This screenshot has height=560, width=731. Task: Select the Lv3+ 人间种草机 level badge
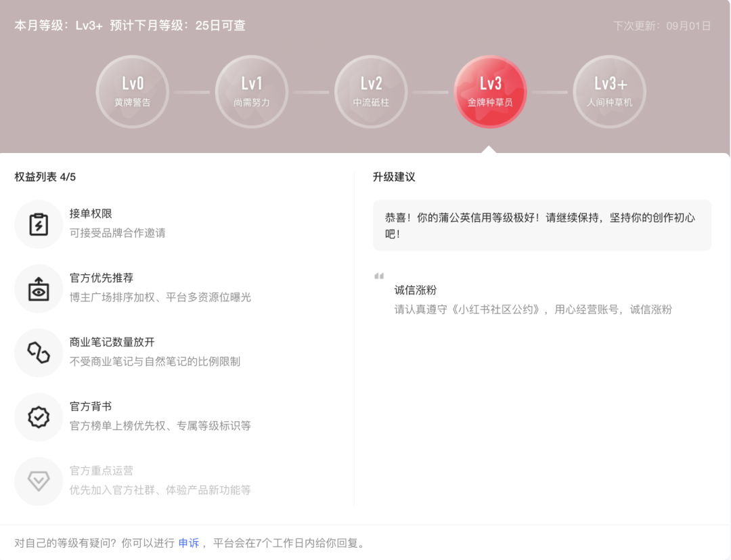(609, 91)
